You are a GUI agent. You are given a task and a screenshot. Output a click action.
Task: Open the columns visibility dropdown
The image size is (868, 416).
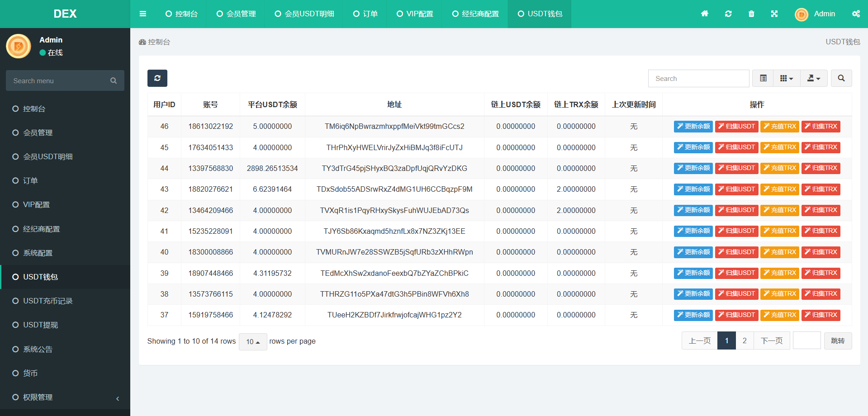click(787, 78)
